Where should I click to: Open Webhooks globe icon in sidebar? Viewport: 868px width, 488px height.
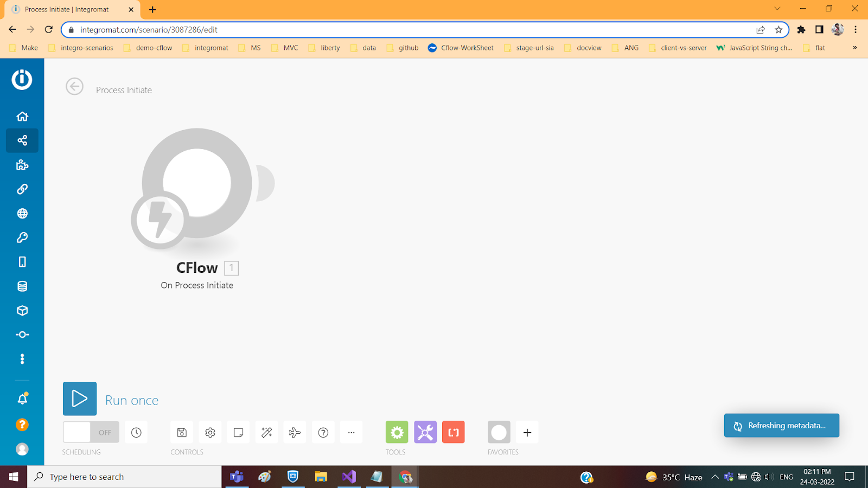coord(22,214)
